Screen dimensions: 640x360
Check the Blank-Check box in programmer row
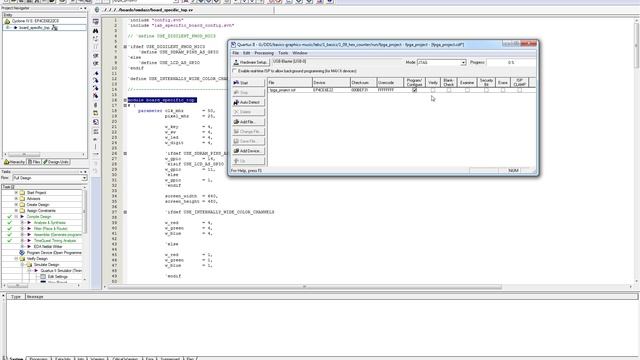tap(449, 90)
